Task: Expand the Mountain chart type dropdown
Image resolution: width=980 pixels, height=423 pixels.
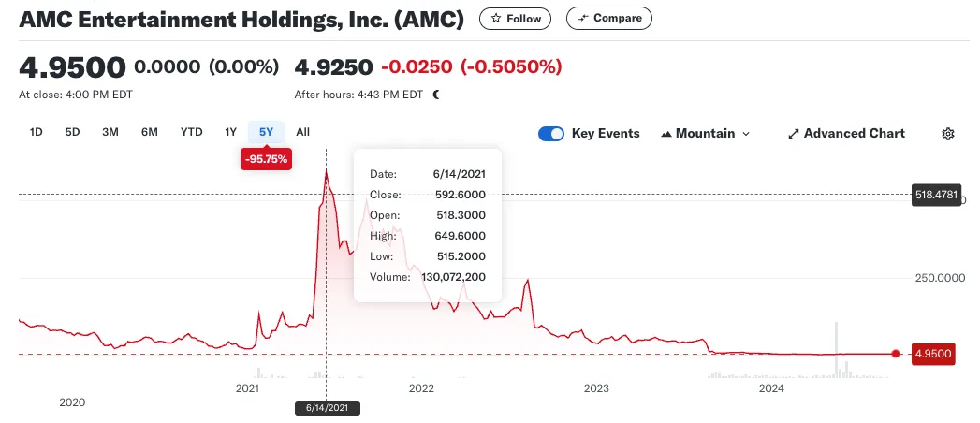Action: click(705, 134)
